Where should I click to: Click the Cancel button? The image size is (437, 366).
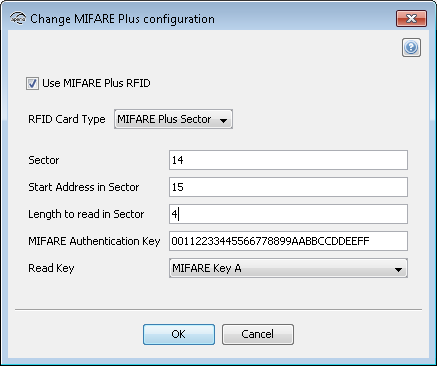click(x=258, y=334)
